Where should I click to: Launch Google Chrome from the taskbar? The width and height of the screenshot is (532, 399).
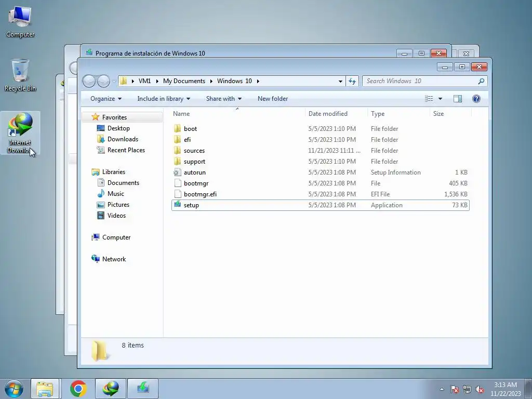78,389
